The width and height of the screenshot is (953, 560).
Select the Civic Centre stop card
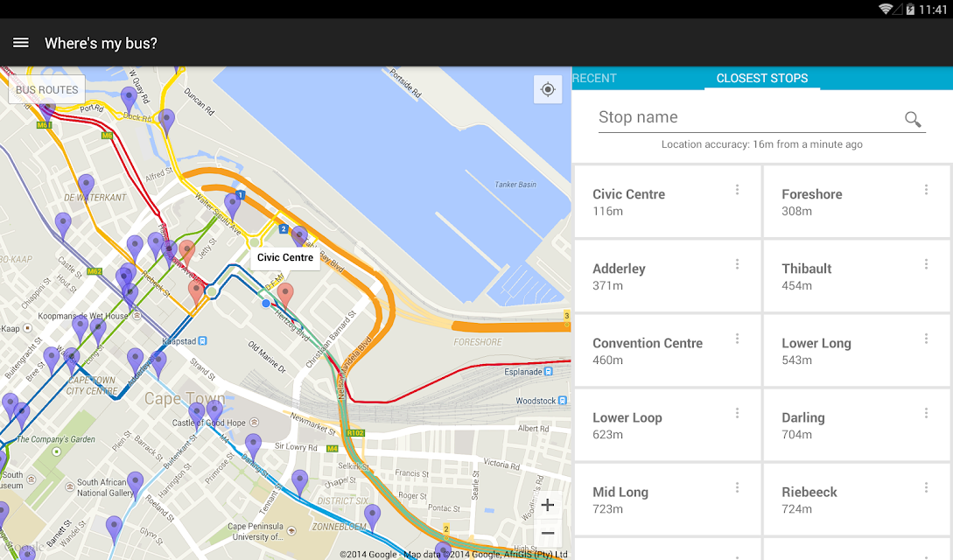click(x=668, y=201)
